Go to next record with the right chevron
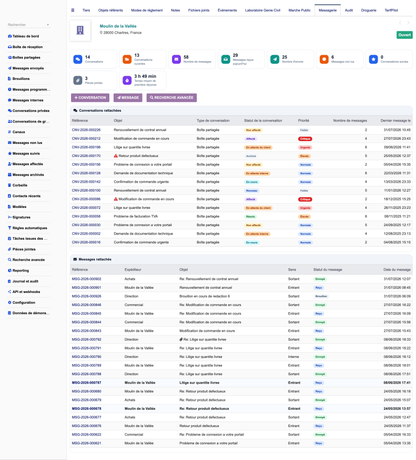Image resolution: width=416 pixels, height=460 pixels. coord(408,23)
